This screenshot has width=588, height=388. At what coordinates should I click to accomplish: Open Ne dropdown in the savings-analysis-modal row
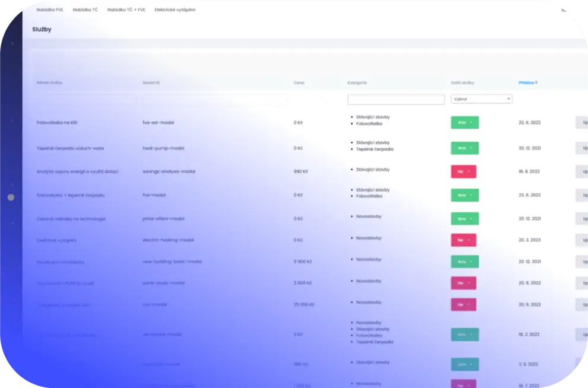[463, 171]
